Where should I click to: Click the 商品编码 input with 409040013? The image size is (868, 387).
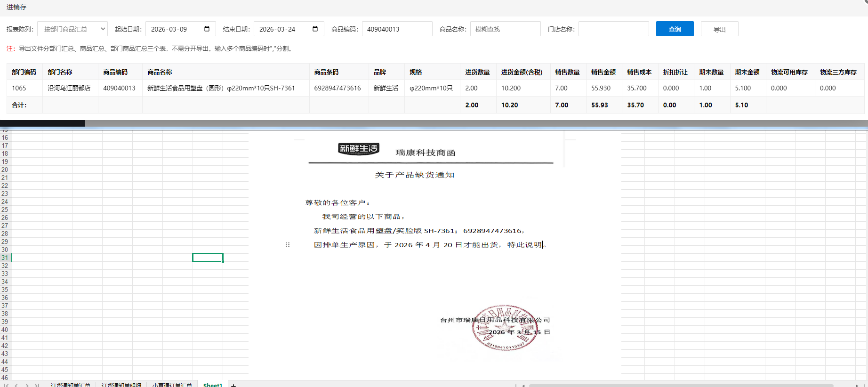click(397, 29)
